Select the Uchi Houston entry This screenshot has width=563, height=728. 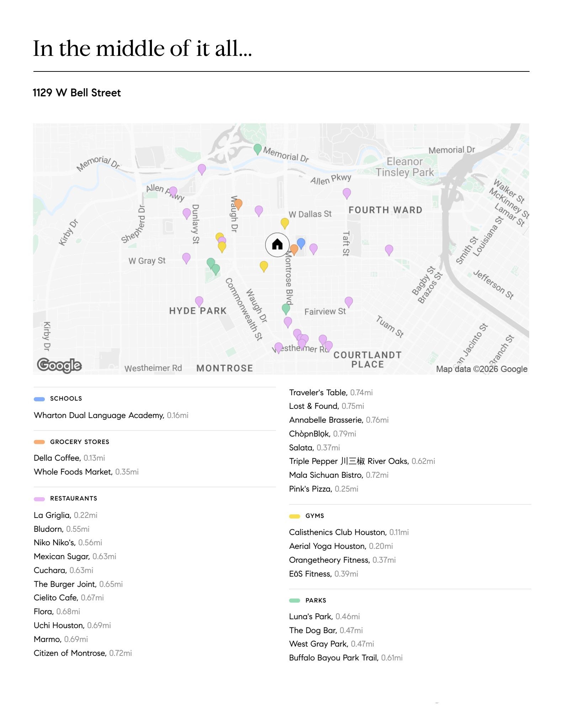[x=72, y=625]
